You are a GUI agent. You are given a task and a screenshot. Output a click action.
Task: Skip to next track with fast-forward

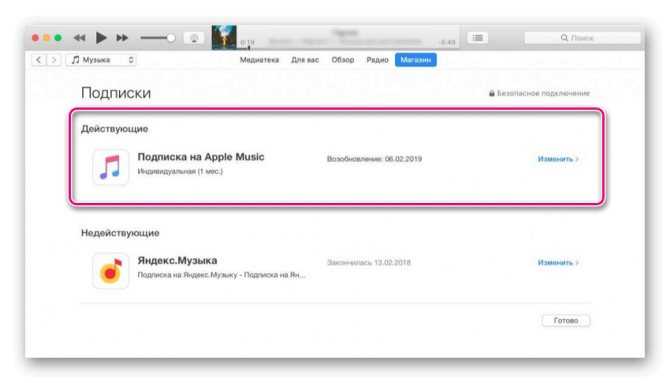click(122, 38)
